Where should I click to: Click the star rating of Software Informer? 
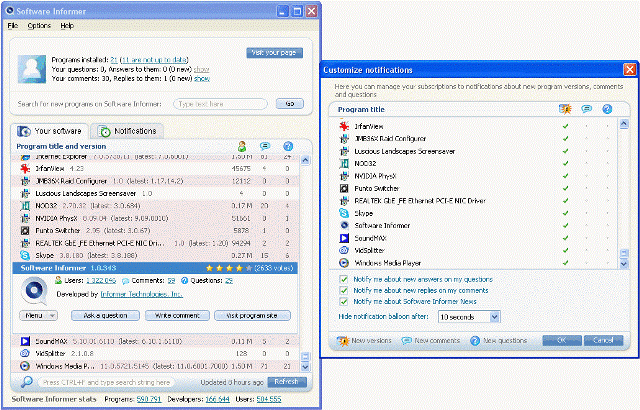point(229,268)
